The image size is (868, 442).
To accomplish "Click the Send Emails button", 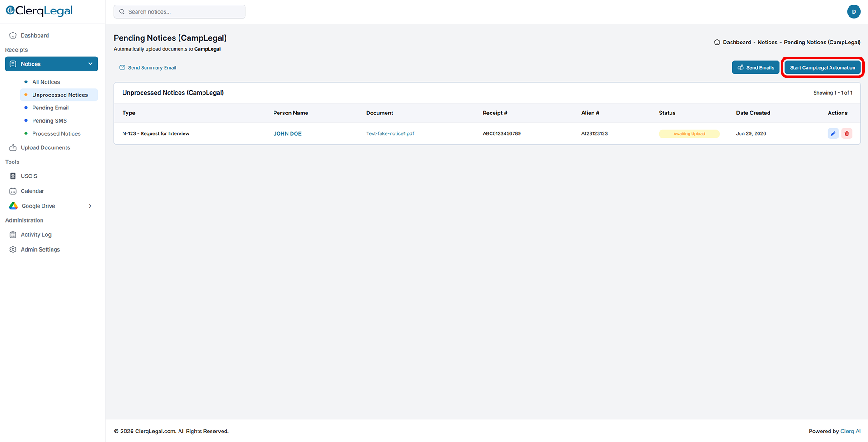I will 755,67.
